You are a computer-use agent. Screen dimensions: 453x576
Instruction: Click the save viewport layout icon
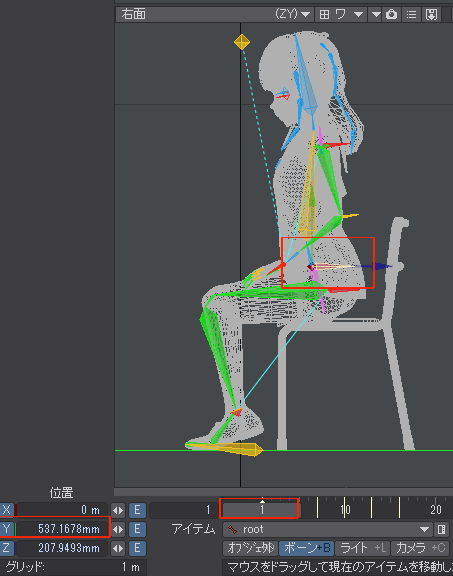(431, 15)
